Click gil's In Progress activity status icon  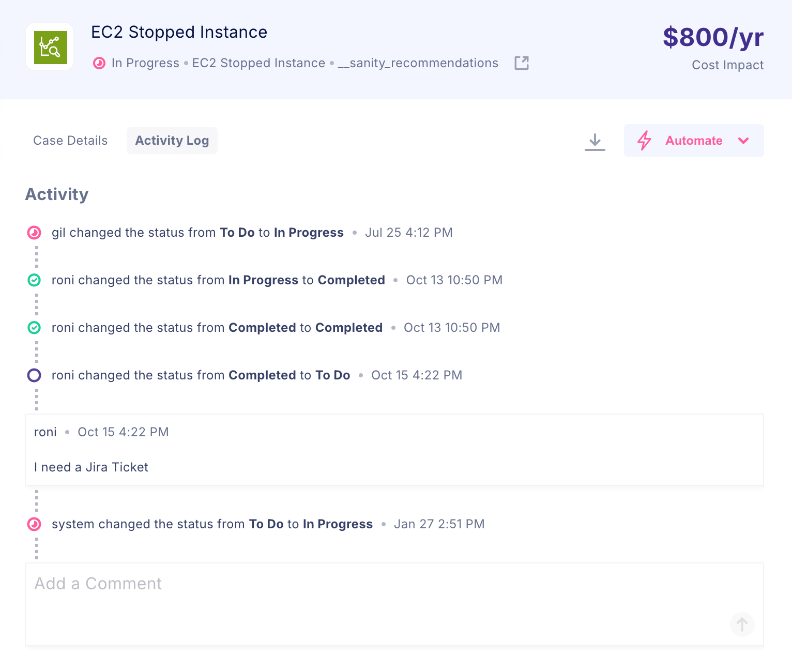tap(34, 233)
